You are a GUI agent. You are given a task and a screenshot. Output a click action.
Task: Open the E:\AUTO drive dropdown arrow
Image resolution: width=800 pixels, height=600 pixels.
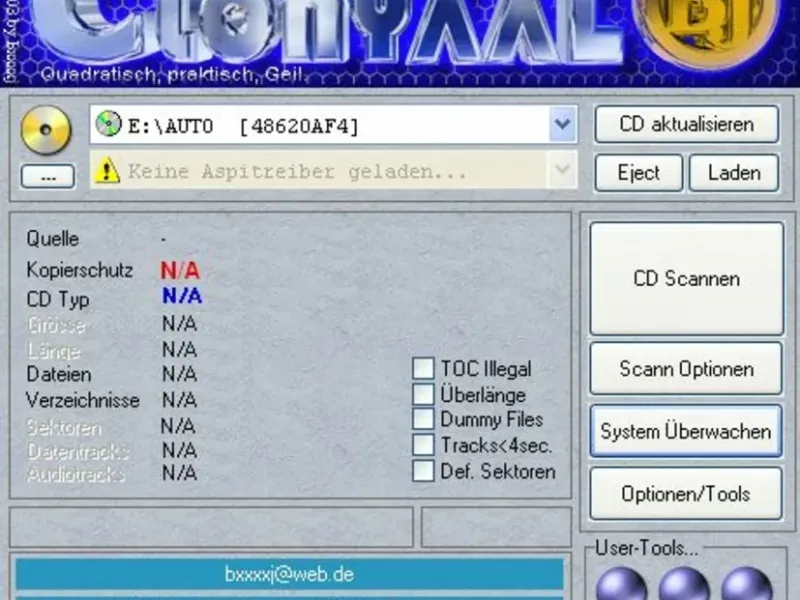pyautogui.click(x=563, y=124)
